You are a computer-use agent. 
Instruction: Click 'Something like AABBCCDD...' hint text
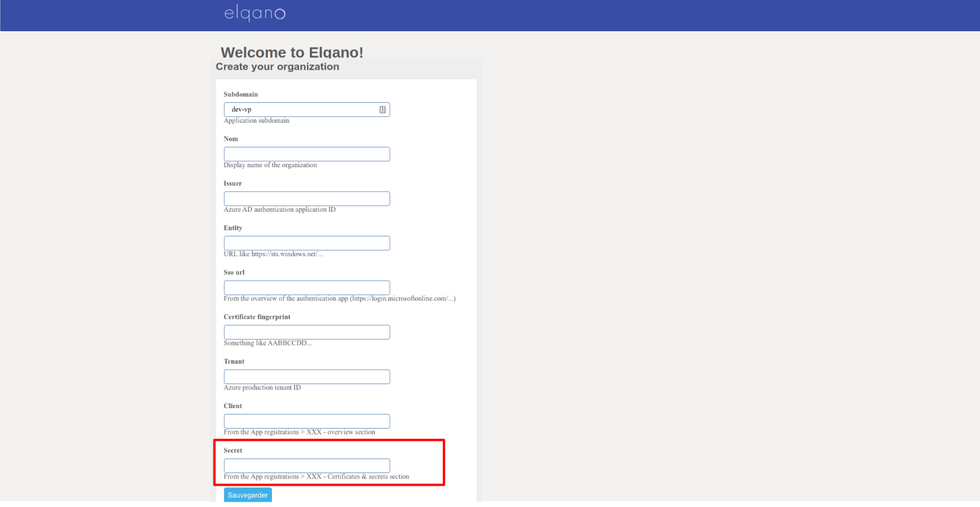tap(268, 343)
